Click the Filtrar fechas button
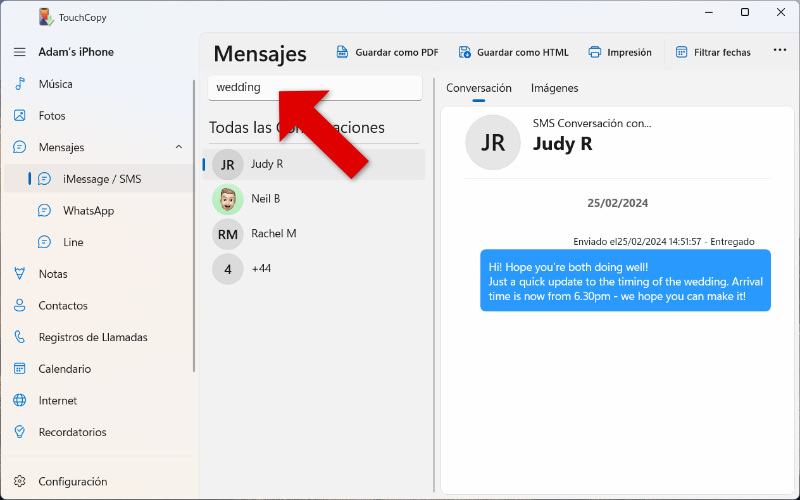800x500 pixels. 713,52
